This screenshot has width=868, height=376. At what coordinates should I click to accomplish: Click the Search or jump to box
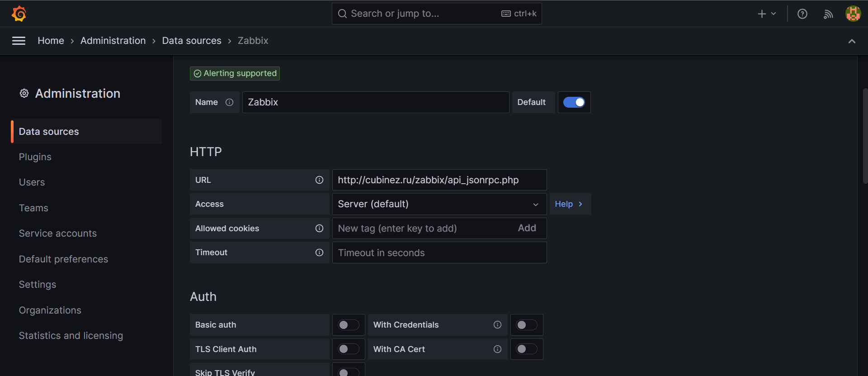[x=437, y=14]
